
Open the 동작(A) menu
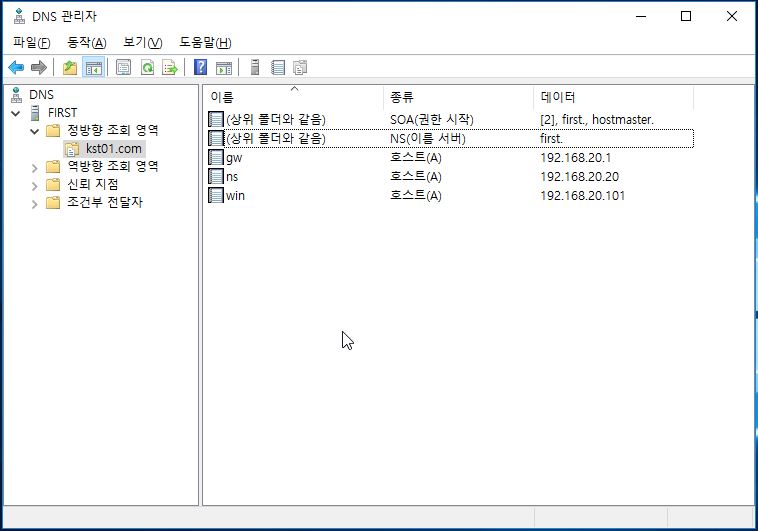[x=87, y=43]
